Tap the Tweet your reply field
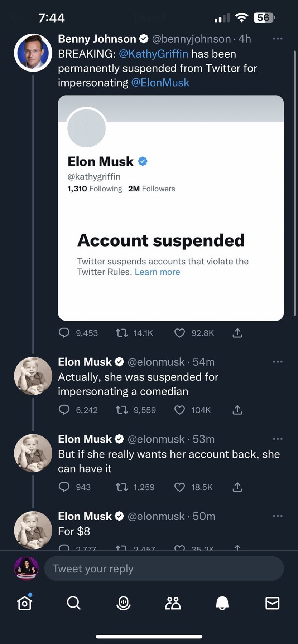Viewport: 298px width, 644px height. pyautogui.click(x=164, y=569)
